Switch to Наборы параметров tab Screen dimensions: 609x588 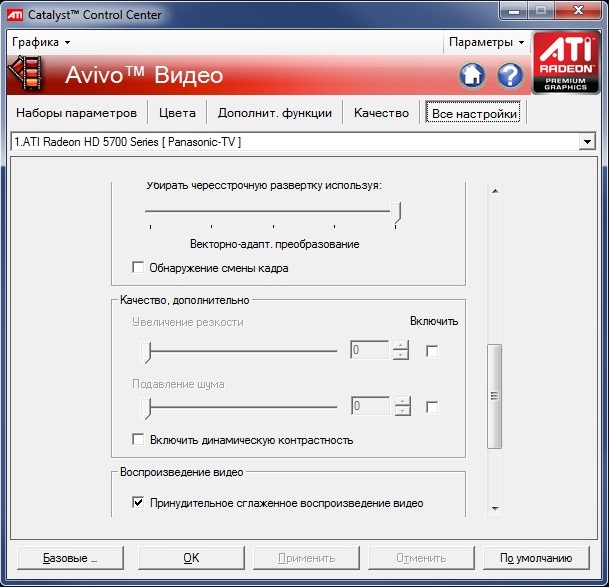(77, 113)
